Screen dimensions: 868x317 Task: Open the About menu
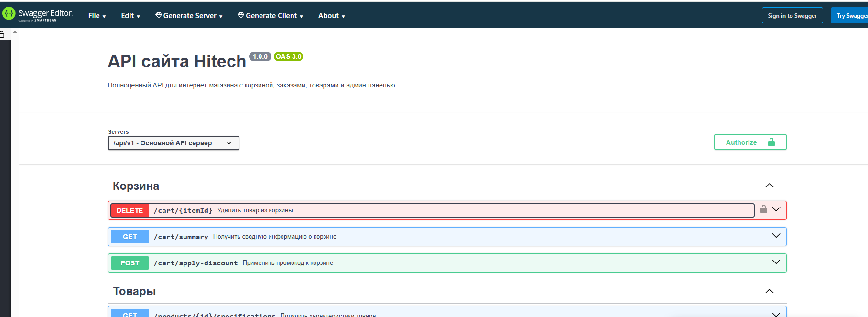332,16
